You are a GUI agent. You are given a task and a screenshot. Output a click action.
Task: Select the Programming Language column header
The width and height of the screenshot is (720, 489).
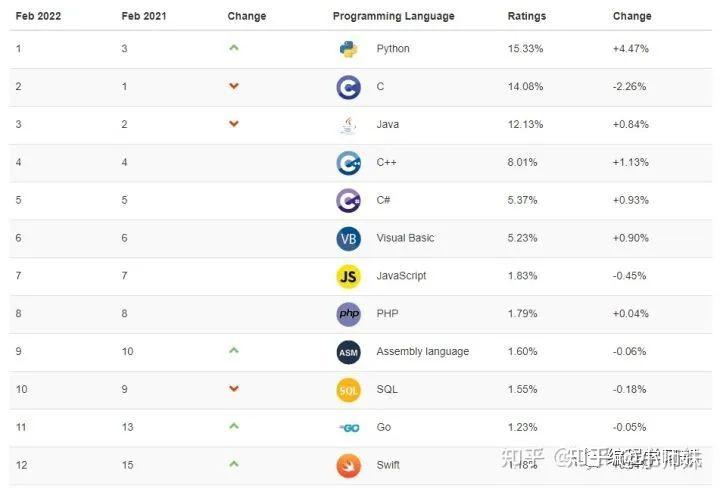393,16
